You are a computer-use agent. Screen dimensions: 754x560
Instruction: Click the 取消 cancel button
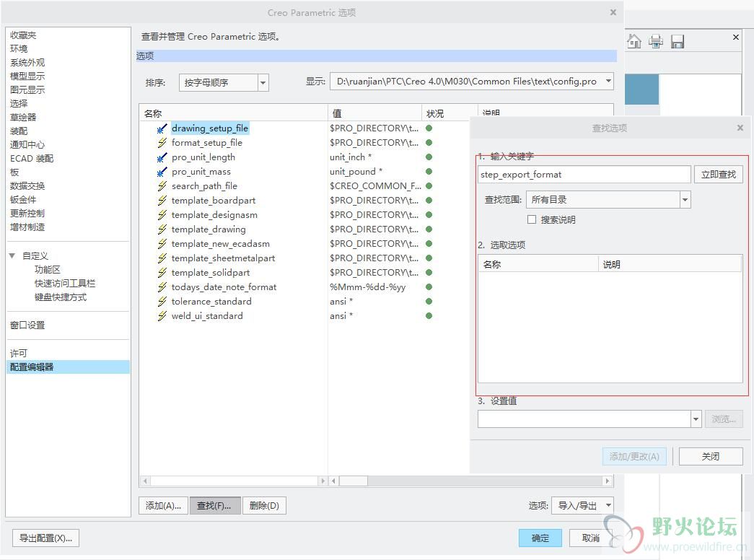tap(591, 538)
